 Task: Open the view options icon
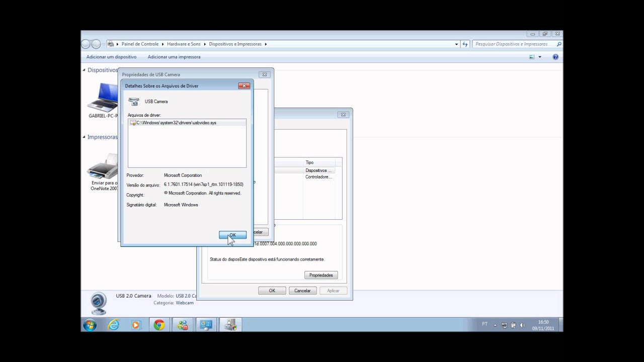(532, 57)
